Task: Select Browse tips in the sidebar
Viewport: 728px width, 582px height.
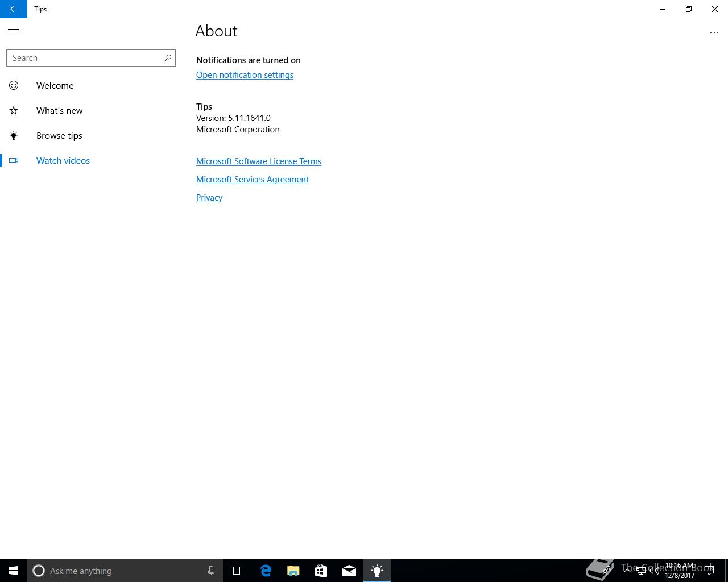Action: pos(59,135)
